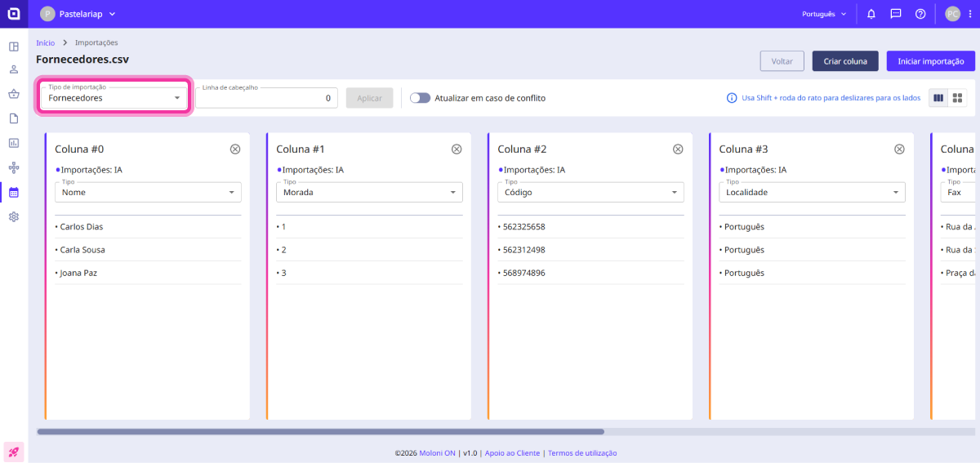This screenshot has width=980, height=463.
Task: Remove Coluna #1 with its X icon
Action: click(x=457, y=149)
